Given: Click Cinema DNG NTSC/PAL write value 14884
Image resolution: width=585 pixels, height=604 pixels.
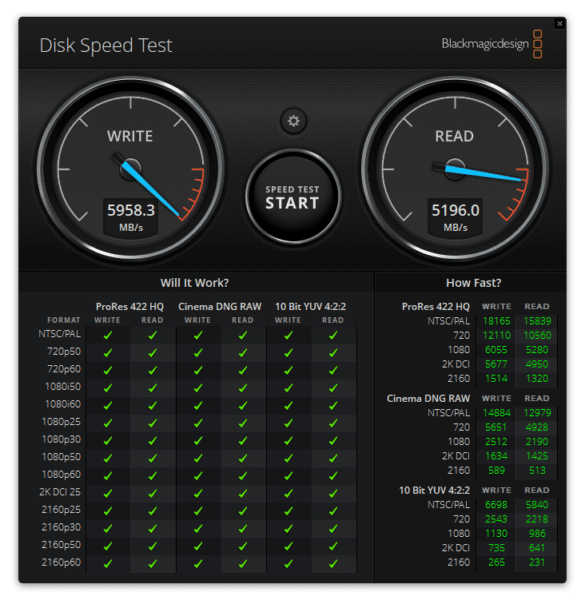Looking at the screenshot, I should click(496, 413).
